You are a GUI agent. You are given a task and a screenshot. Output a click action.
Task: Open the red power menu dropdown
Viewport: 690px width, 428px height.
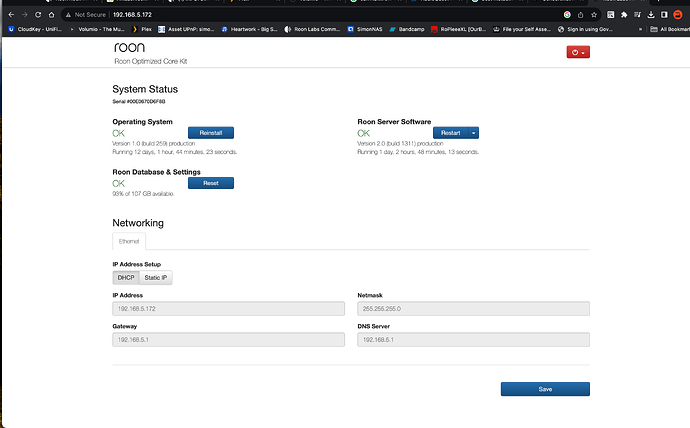point(578,52)
